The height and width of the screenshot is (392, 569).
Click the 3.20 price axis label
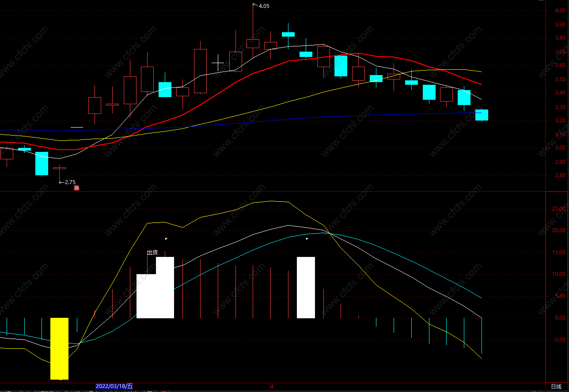[560, 121]
